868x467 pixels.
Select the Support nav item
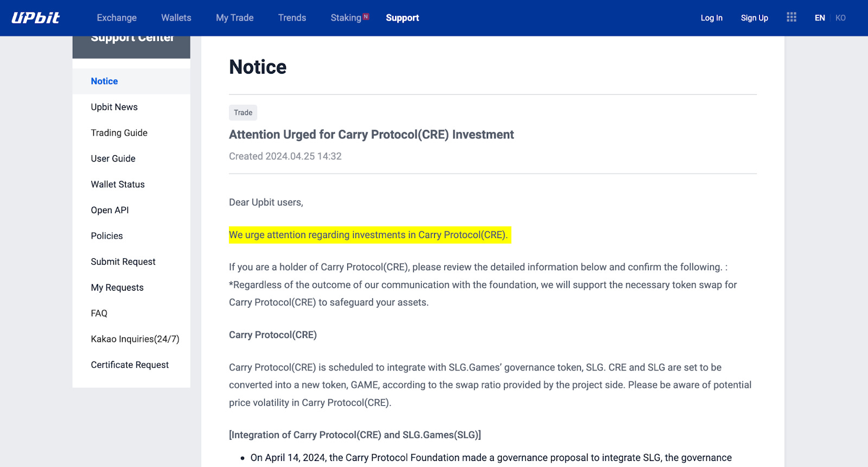(403, 18)
